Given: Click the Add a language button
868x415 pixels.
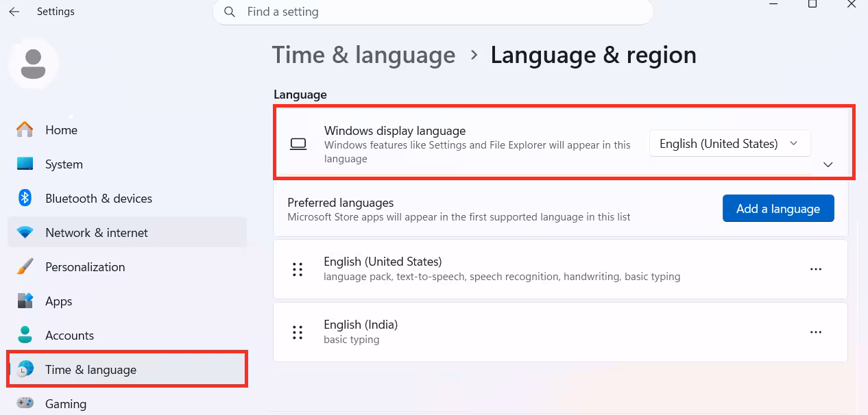Looking at the screenshot, I should 778,209.
